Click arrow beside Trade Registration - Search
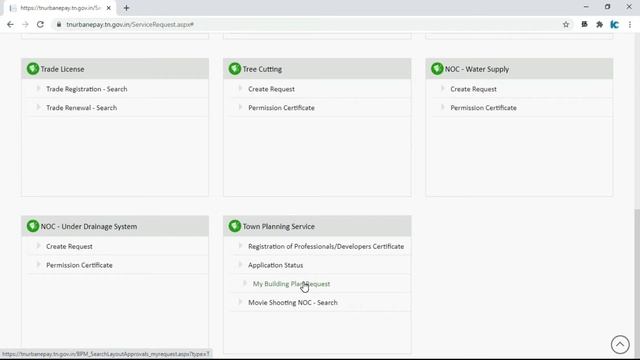The width and height of the screenshot is (640, 360). (x=38, y=88)
